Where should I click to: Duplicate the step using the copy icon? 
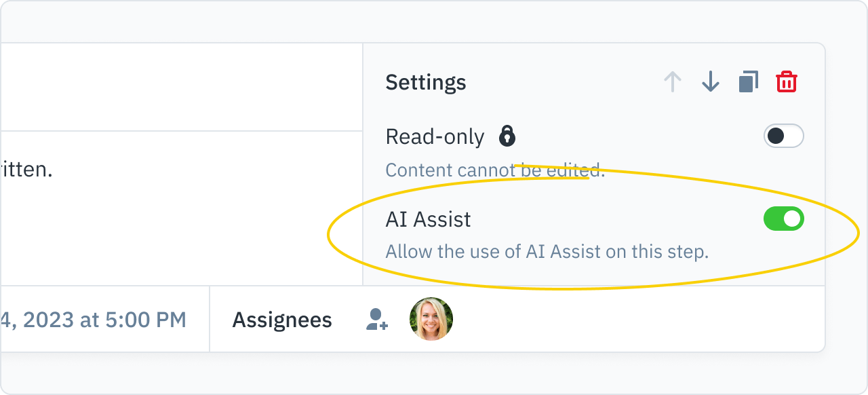(748, 82)
